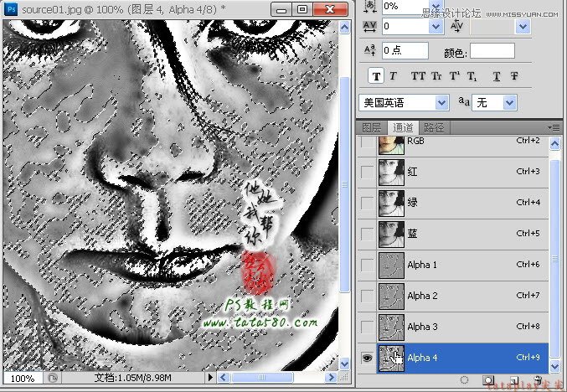Select the Alpha 2 channel row
This screenshot has width=567, height=392.
tap(453, 297)
